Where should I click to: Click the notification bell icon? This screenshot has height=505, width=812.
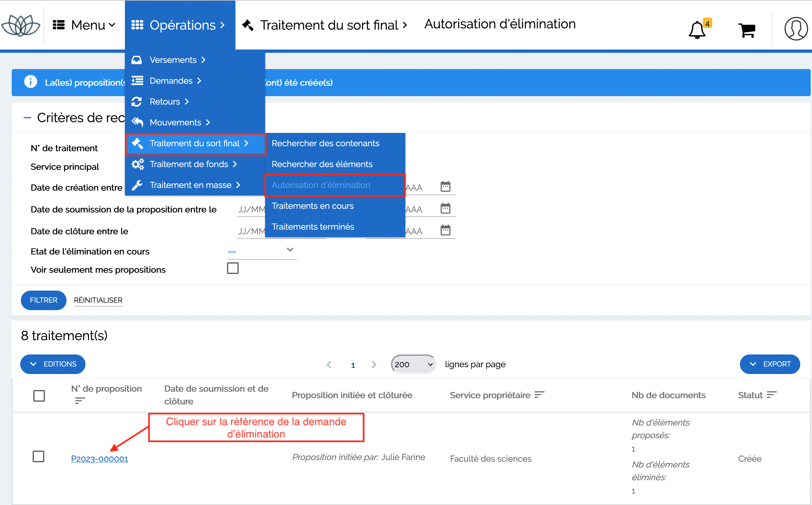[x=697, y=30]
